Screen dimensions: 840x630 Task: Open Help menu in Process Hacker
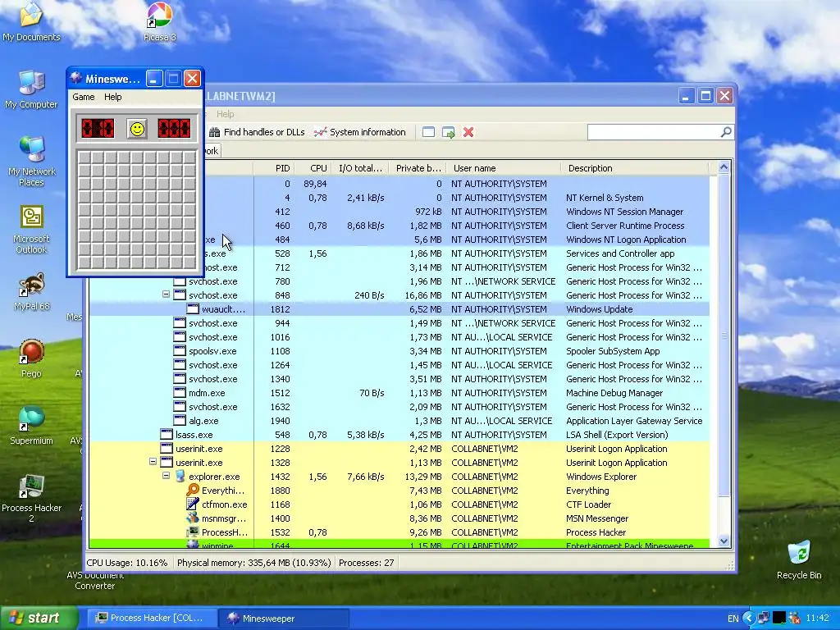(226, 114)
